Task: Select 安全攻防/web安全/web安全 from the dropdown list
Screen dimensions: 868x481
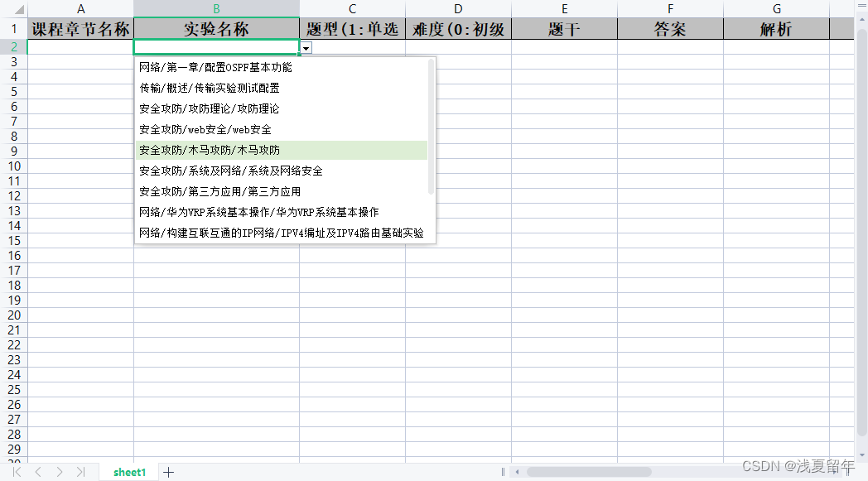Action: [204, 129]
